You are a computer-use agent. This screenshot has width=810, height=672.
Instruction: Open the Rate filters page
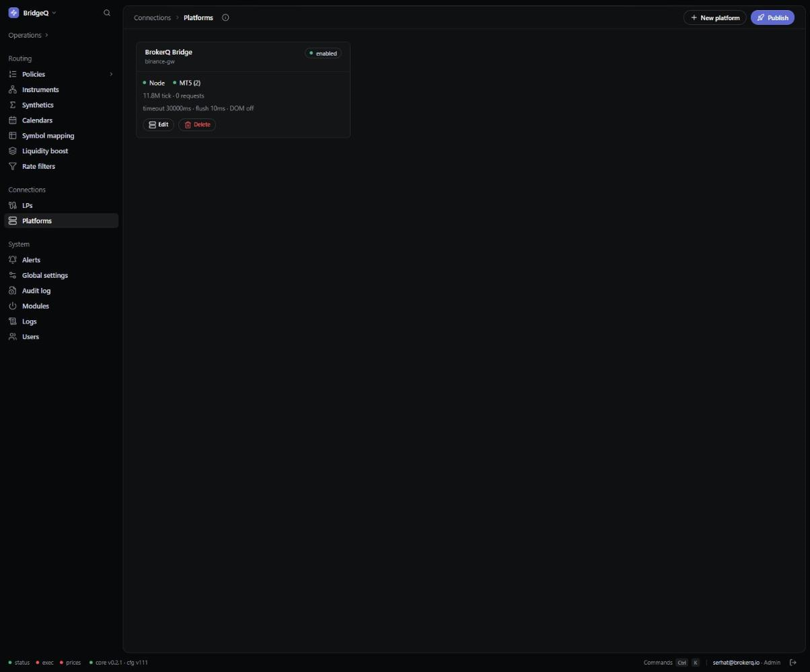tap(61, 166)
